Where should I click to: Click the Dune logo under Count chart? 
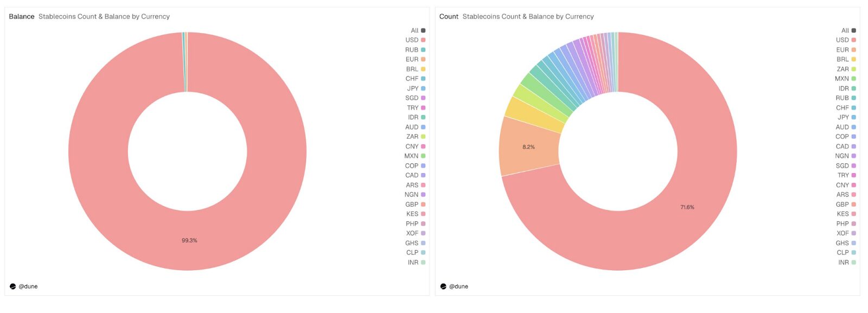[x=443, y=286]
